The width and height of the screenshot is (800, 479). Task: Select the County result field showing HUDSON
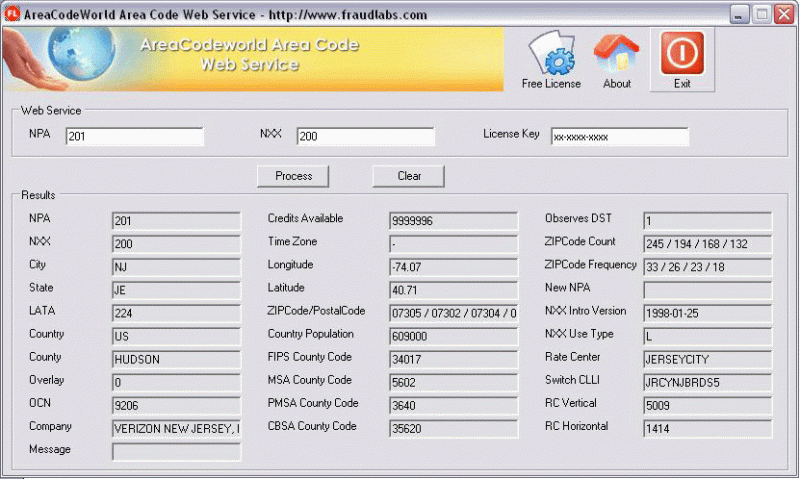pyautogui.click(x=176, y=359)
